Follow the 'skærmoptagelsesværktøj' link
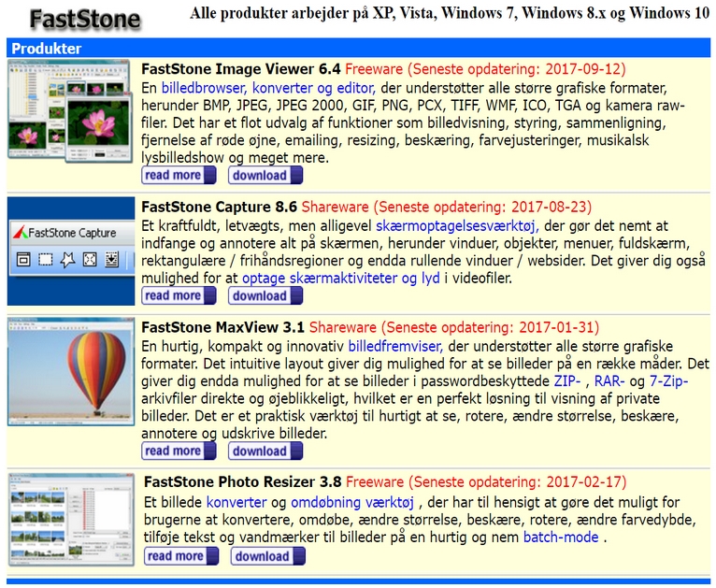 457,226
